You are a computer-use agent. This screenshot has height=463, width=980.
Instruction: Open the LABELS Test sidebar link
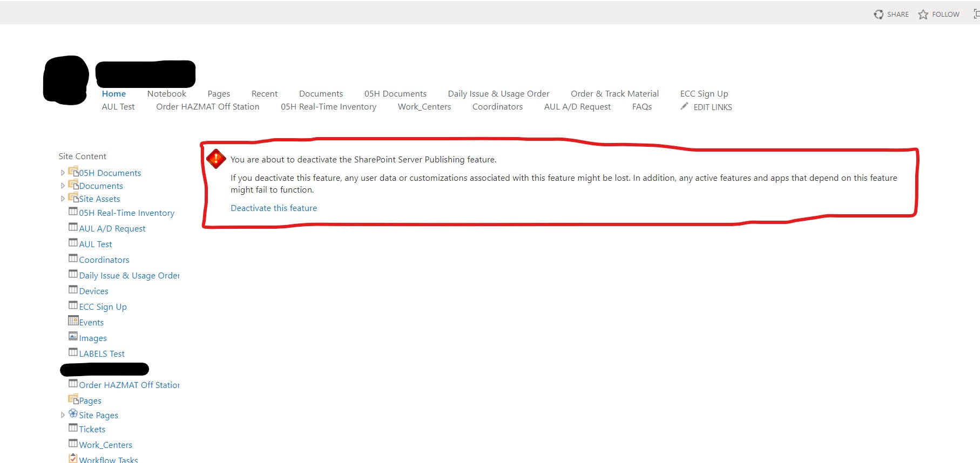pos(102,353)
